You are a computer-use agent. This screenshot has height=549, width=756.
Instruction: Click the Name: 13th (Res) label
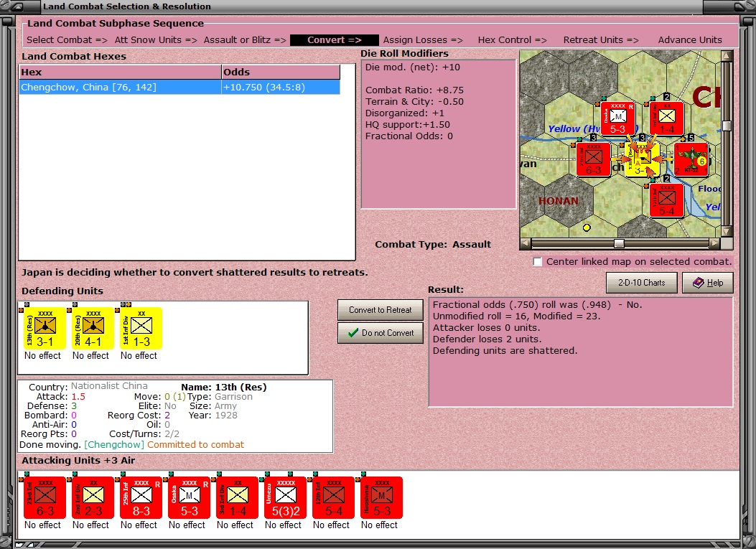[224, 387]
